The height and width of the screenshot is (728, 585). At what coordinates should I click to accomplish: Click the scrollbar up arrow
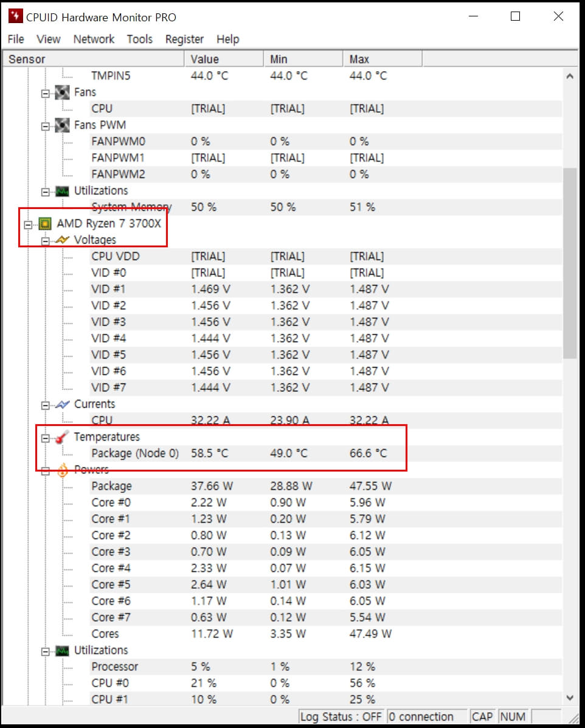(570, 76)
